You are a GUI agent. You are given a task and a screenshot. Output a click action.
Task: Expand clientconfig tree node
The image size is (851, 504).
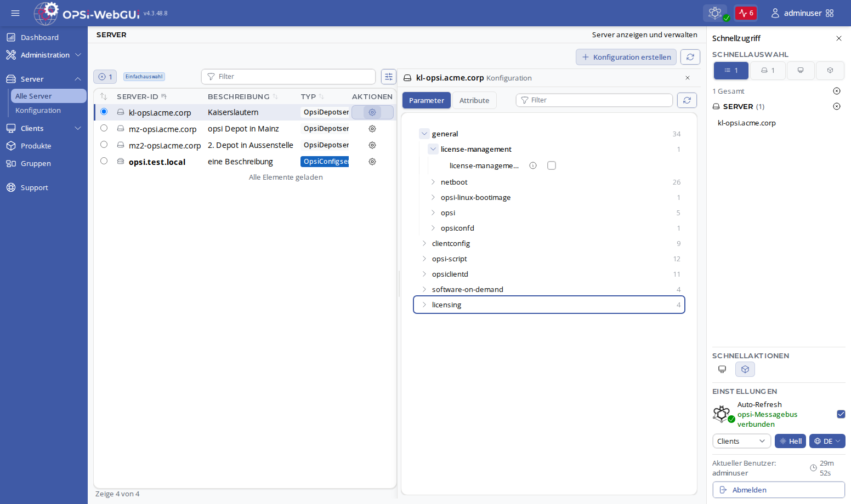424,243
